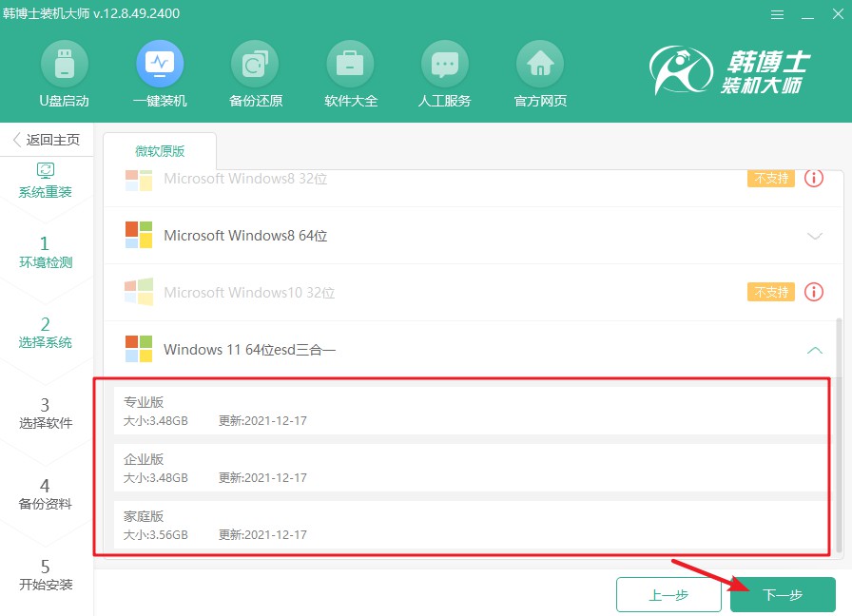Click the 系统重装 sidebar icon
This screenshot has height=616, width=852.
coord(45,177)
